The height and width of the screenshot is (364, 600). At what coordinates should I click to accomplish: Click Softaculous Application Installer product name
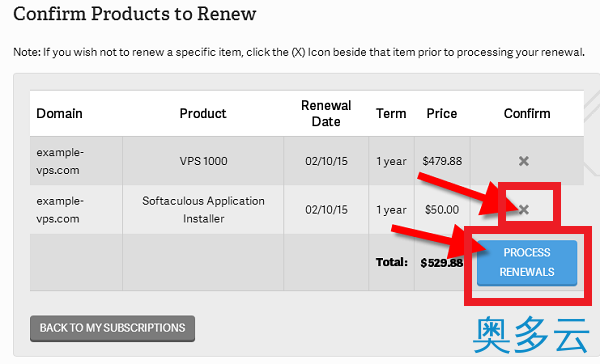(x=204, y=210)
